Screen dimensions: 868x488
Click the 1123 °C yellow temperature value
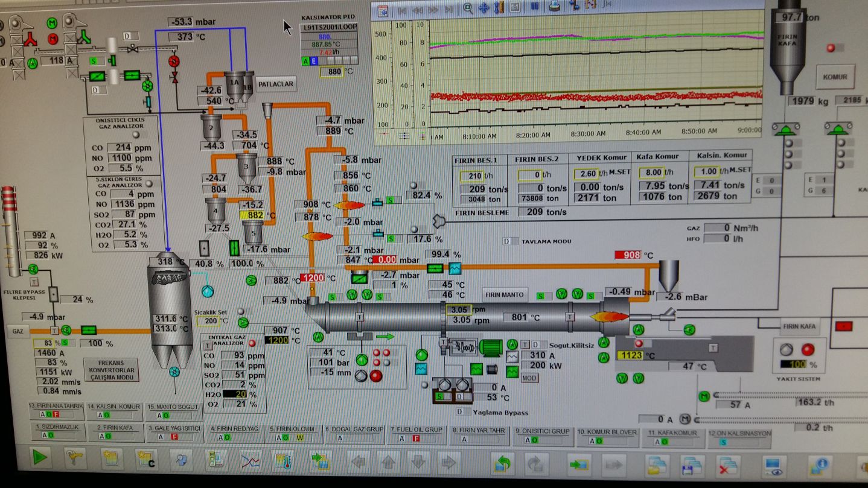[x=630, y=356]
